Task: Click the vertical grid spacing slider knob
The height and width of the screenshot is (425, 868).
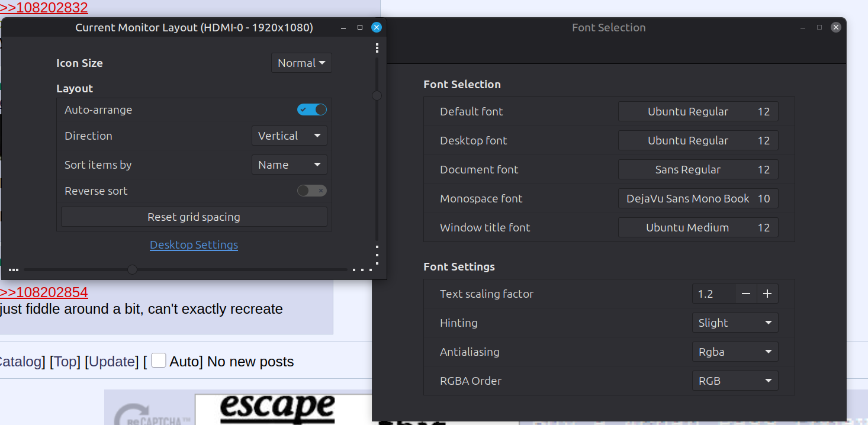Action: click(x=377, y=95)
